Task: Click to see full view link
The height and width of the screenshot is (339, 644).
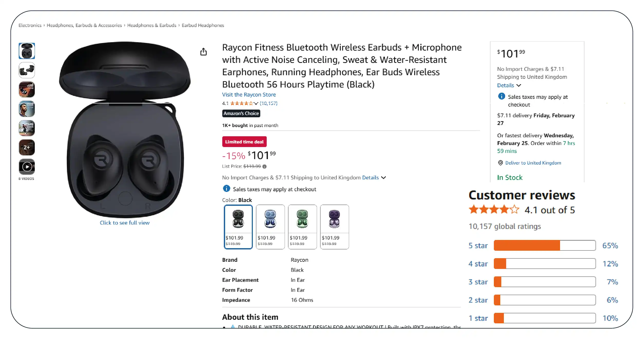Action: pos(124,223)
